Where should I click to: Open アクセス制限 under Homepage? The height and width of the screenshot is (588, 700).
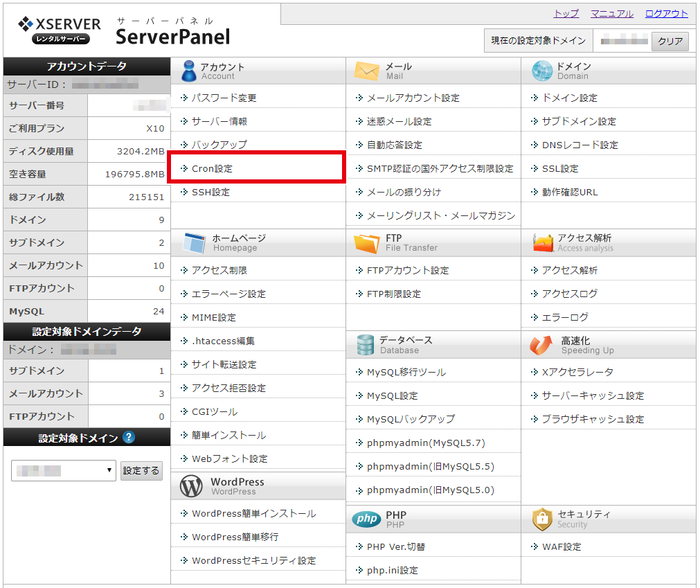tap(219, 270)
